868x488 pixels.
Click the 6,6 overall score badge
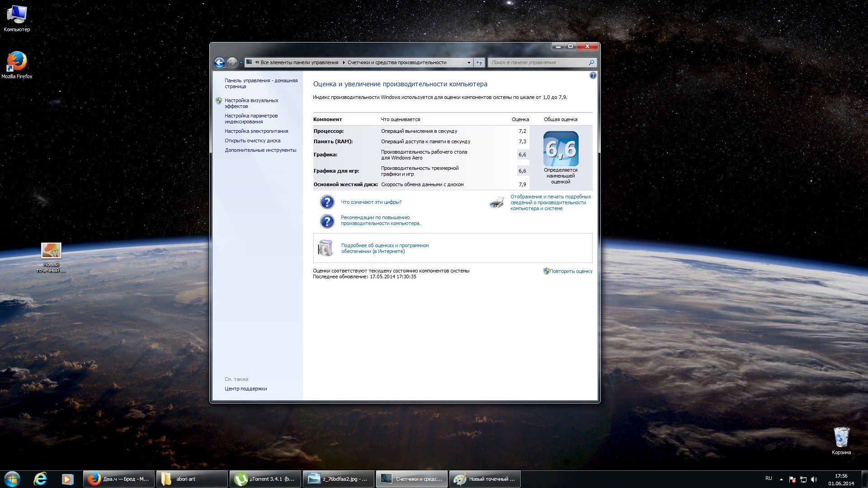(561, 149)
